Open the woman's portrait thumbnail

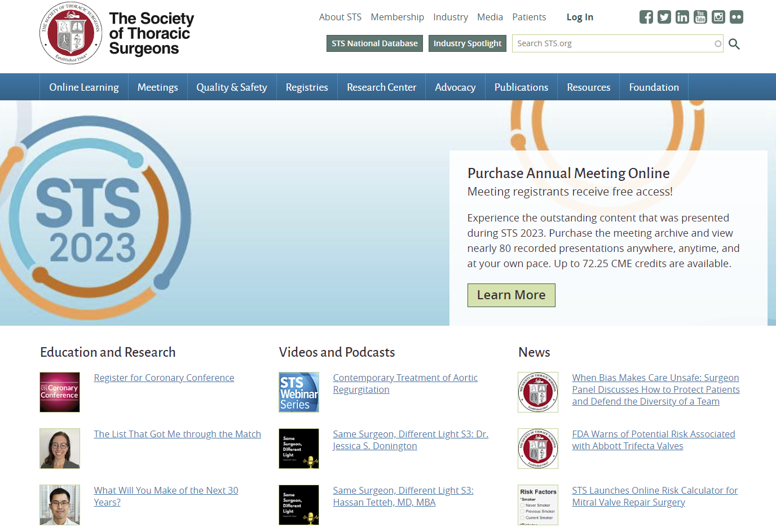pyautogui.click(x=60, y=449)
